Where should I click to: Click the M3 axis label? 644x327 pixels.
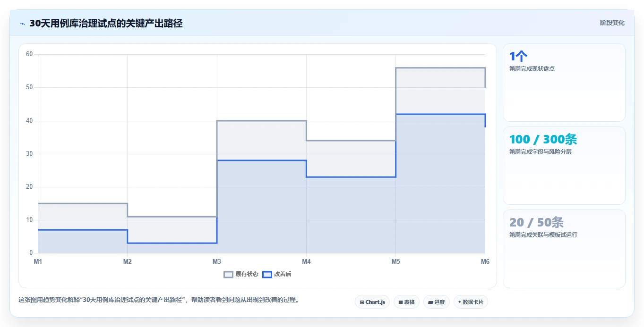click(x=217, y=261)
